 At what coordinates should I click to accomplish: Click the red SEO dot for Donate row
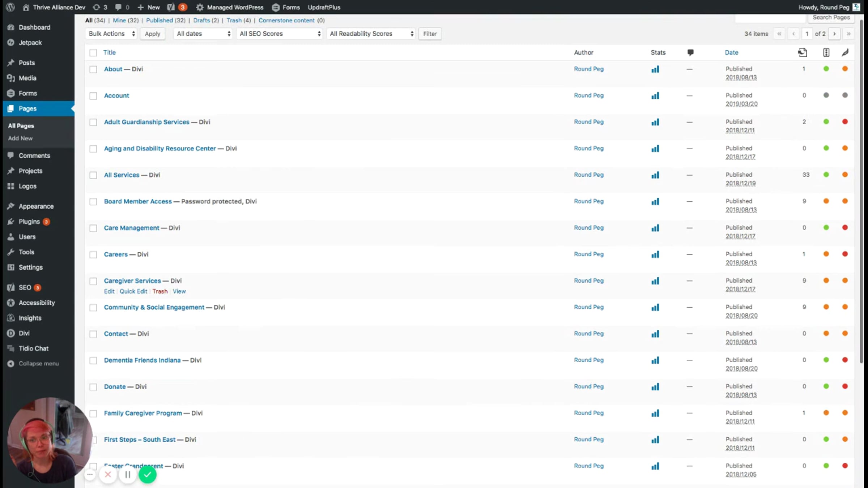coord(845,386)
